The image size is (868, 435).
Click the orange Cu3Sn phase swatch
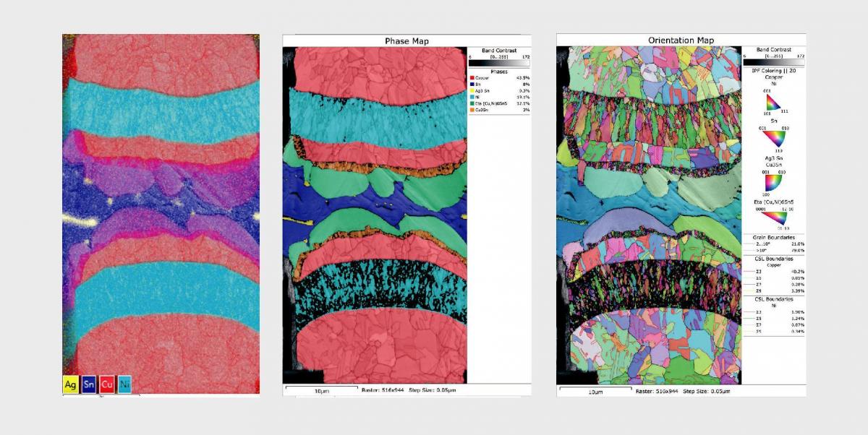(x=472, y=110)
